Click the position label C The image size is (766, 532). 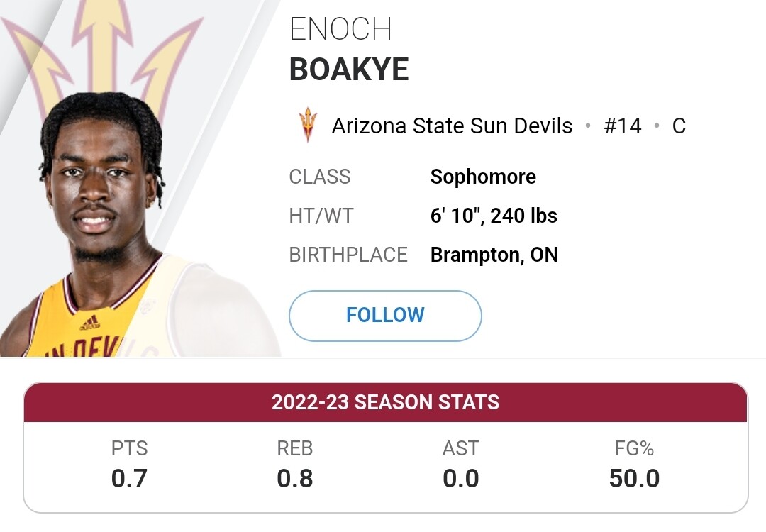pyautogui.click(x=679, y=126)
